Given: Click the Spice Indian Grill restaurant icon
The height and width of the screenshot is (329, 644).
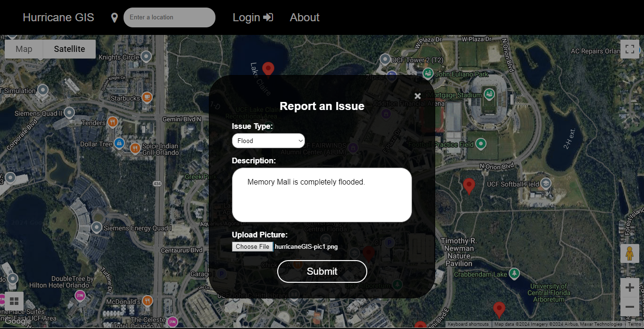Looking at the screenshot, I should click(x=135, y=148).
